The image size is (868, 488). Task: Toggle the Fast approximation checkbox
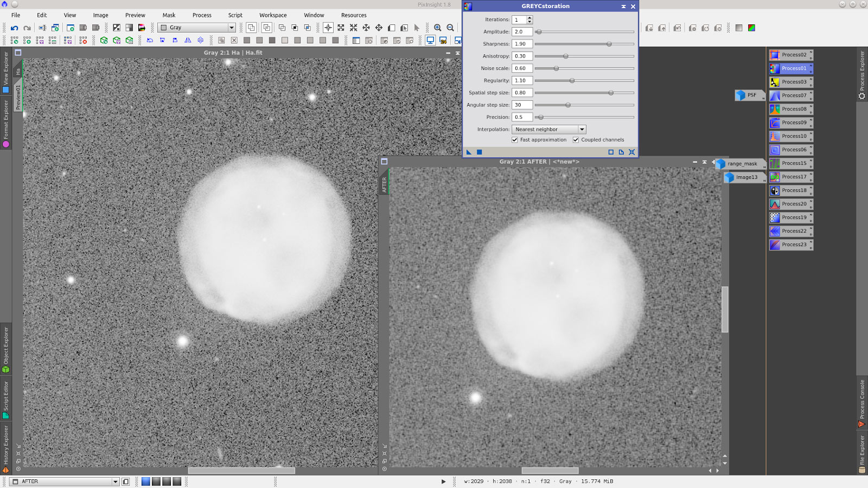(515, 140)
